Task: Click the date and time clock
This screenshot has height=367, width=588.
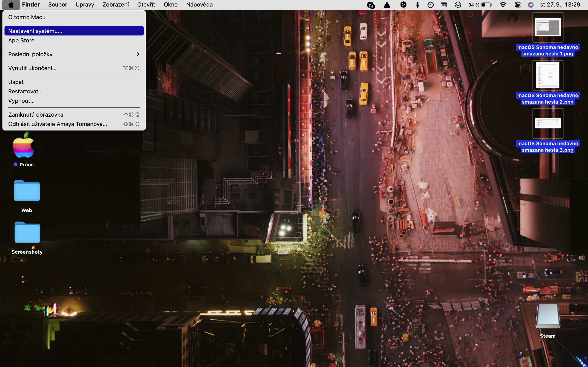Action: point(560,5)
